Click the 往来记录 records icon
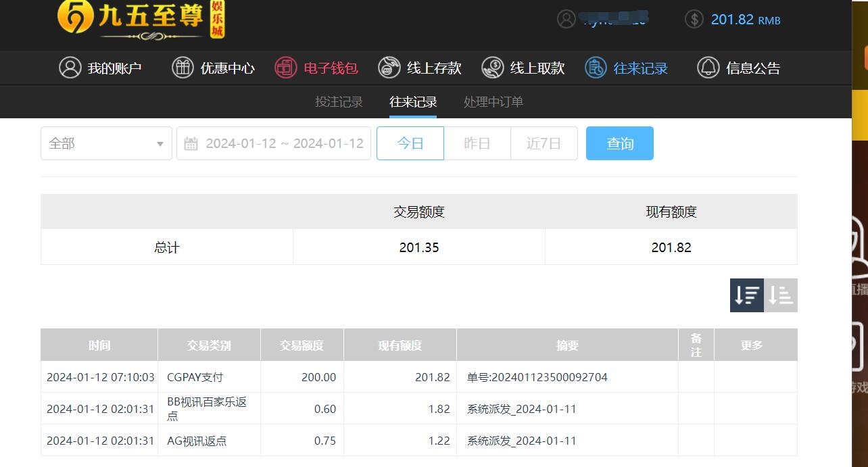The image size is (868, 467). pyautogui.click(x=596, y=68)
